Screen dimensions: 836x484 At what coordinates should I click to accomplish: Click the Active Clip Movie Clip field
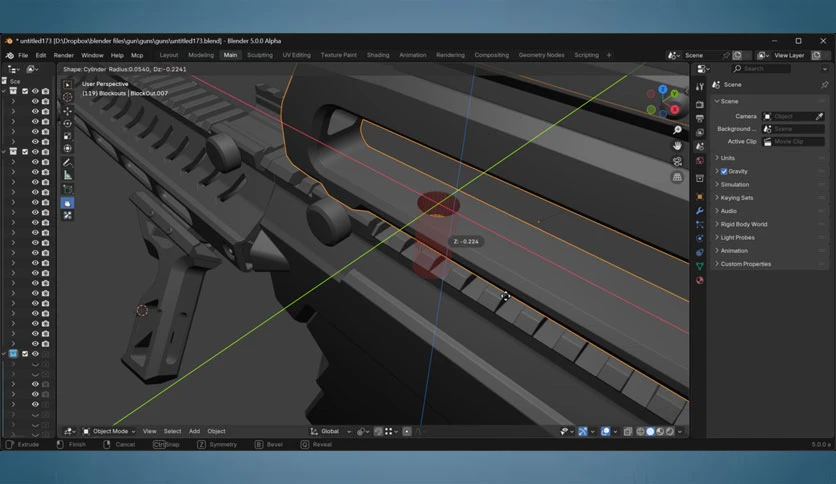tap(793, 142)
